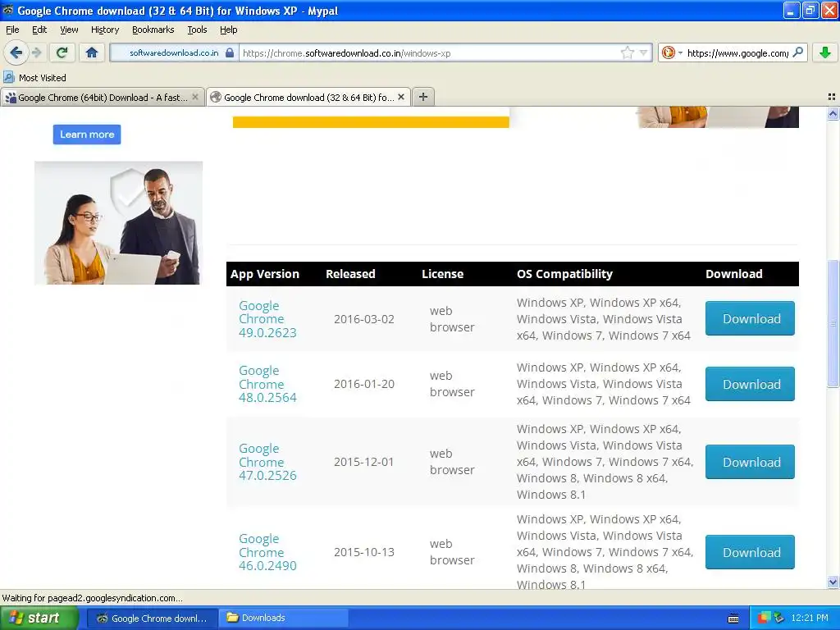This screenshot has height=630, width=840.
Task: Open the History menu
Action: 105,30
